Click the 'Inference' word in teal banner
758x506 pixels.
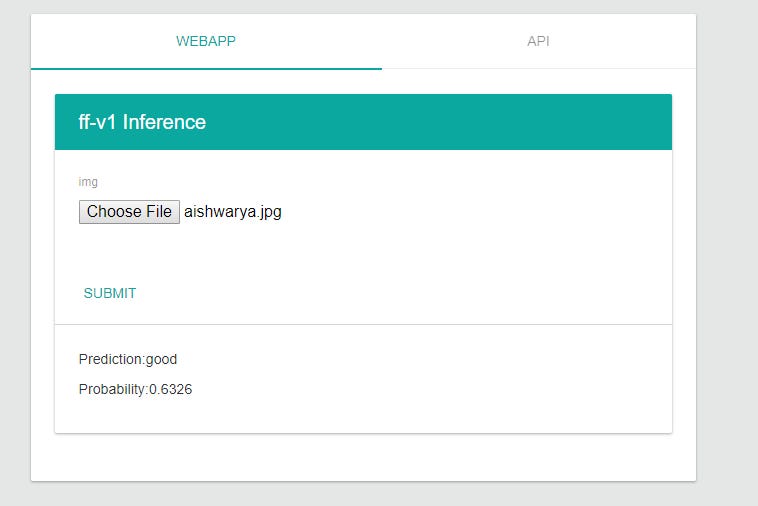[164, 122]
